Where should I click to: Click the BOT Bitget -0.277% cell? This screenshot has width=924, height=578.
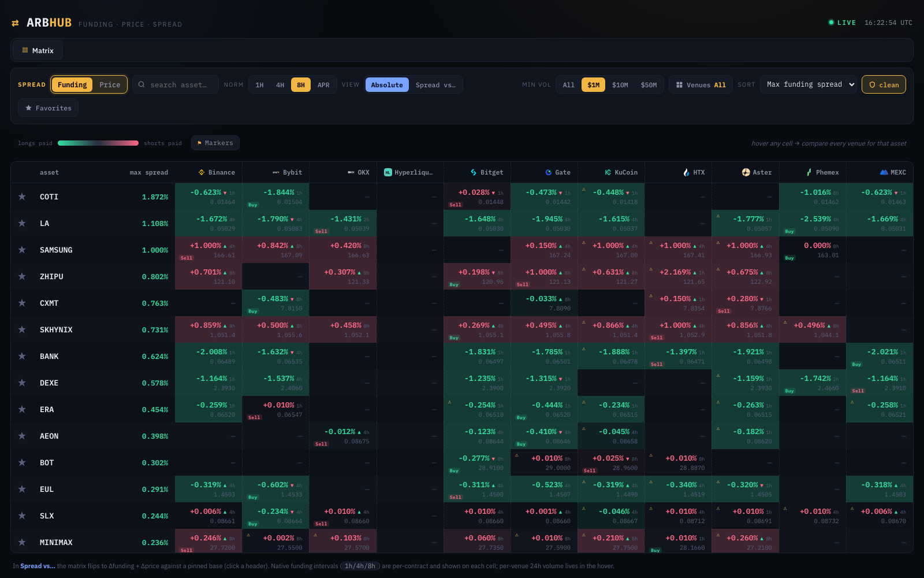click(477, 462)
